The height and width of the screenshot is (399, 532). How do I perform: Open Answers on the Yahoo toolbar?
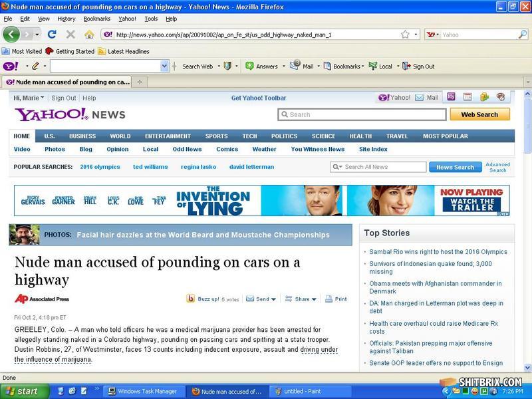point(262,66)
